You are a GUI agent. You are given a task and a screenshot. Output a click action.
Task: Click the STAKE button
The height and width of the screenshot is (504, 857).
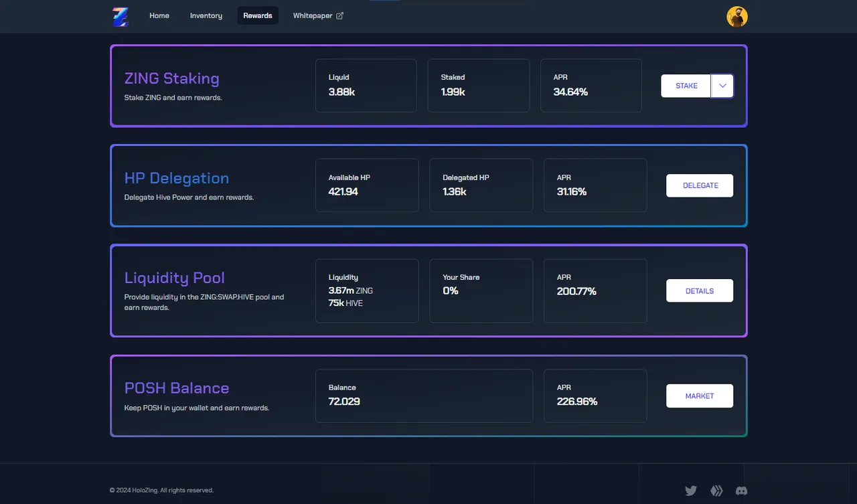(686, 86)
